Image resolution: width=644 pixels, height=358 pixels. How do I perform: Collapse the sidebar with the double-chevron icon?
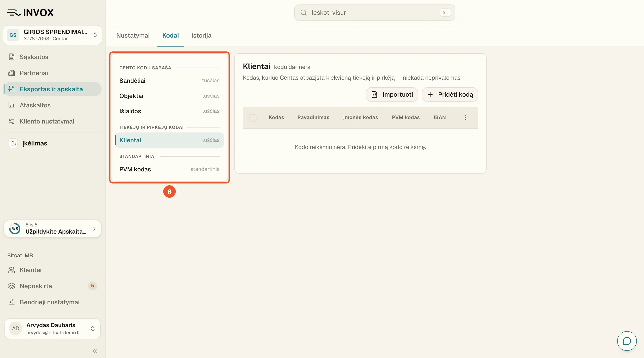(x=95, y=351)
